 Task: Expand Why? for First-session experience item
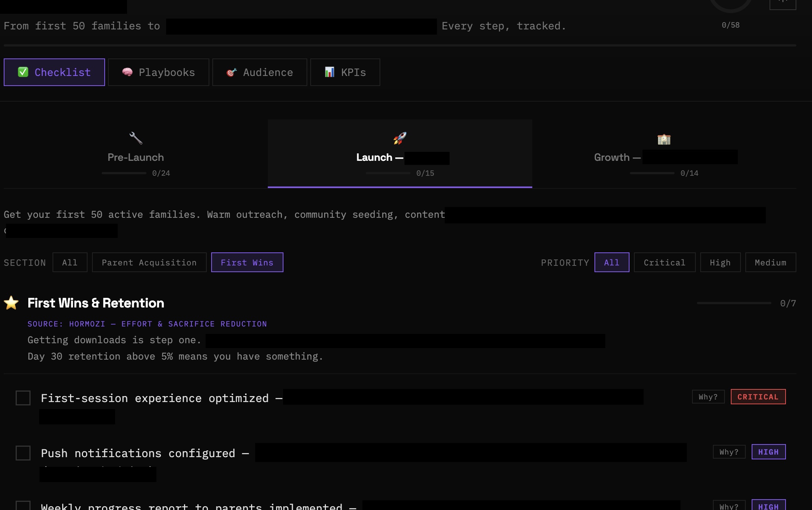pos(708,397)
